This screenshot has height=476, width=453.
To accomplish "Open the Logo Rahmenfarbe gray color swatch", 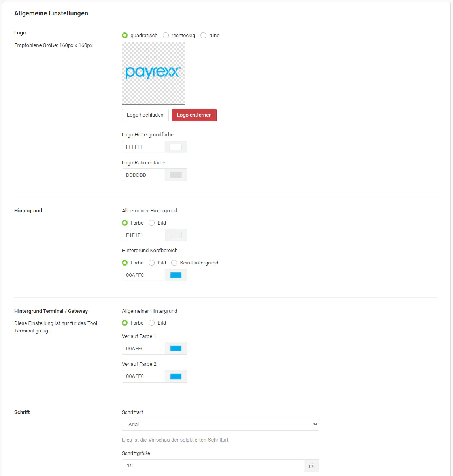I will (176, 175).
